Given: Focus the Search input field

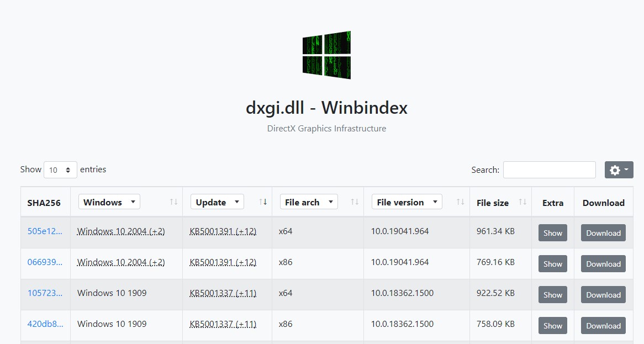Looking at the screenshot, I should [549, 170].
